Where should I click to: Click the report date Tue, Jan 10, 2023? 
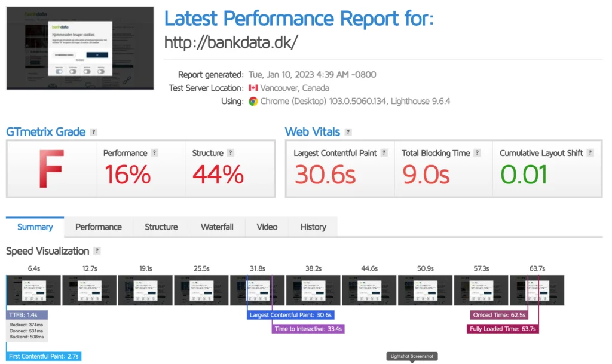click(x=312, y=75)
